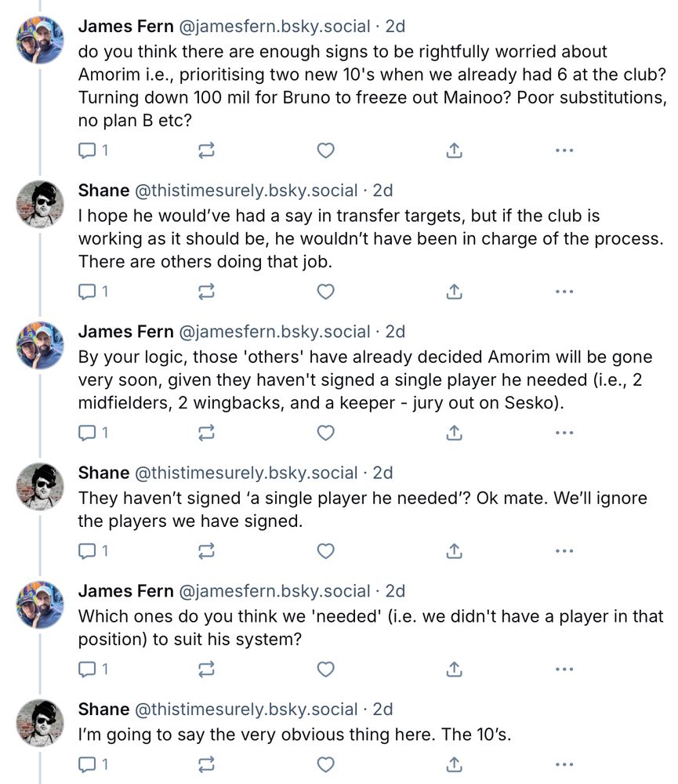This screenshot has height=784, width=678.
Task: Click James Fern's avatar on first post
Action: point(40,39)
